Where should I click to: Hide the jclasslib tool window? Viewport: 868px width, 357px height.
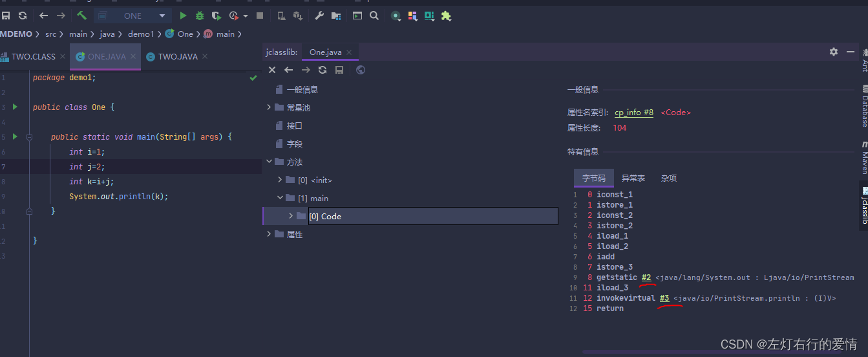tap(851, 52)
